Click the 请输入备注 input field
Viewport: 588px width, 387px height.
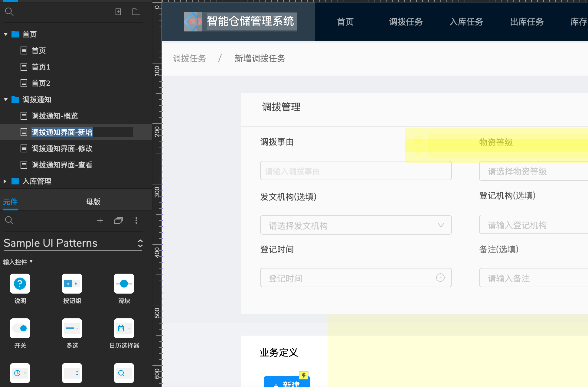[534, 278]
